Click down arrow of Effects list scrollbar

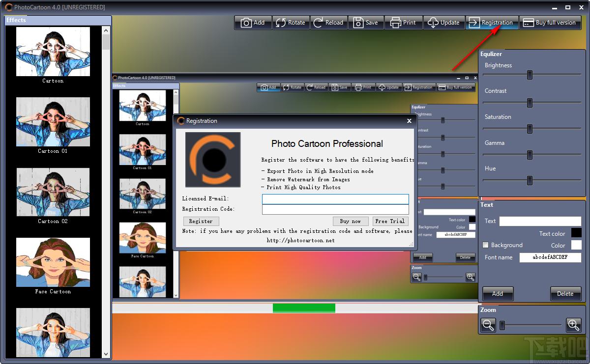[x=106, y=354]
